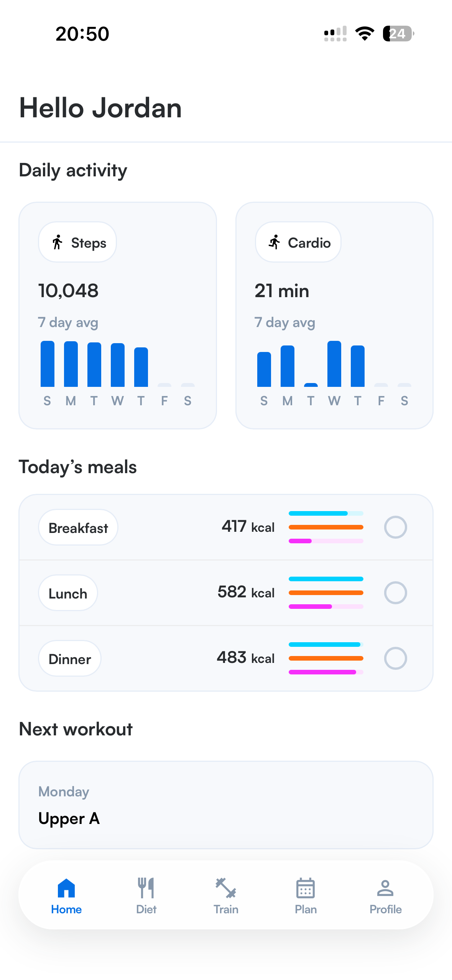Open the 10,048 steps count card

click(118, 316)
